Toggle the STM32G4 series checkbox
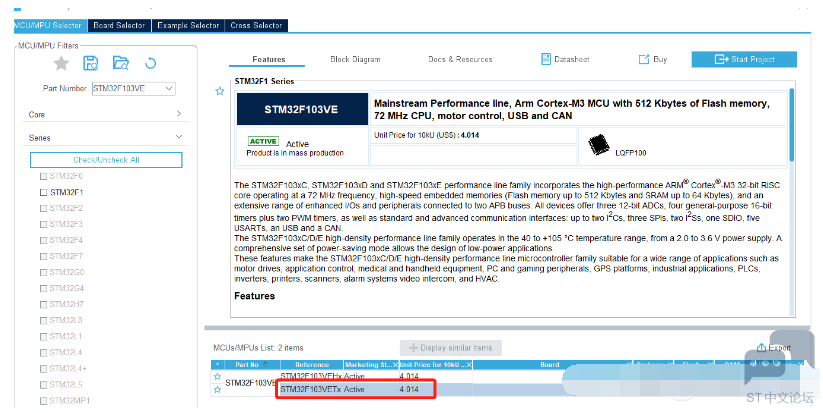Viewport: 823px width, 413px height. click(x=44, y=289)
